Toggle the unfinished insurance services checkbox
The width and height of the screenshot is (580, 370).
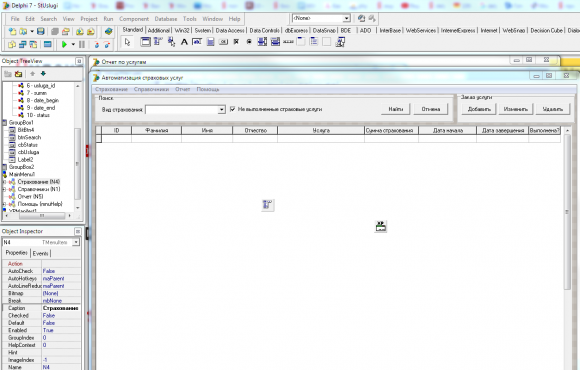tap(232, 109)
